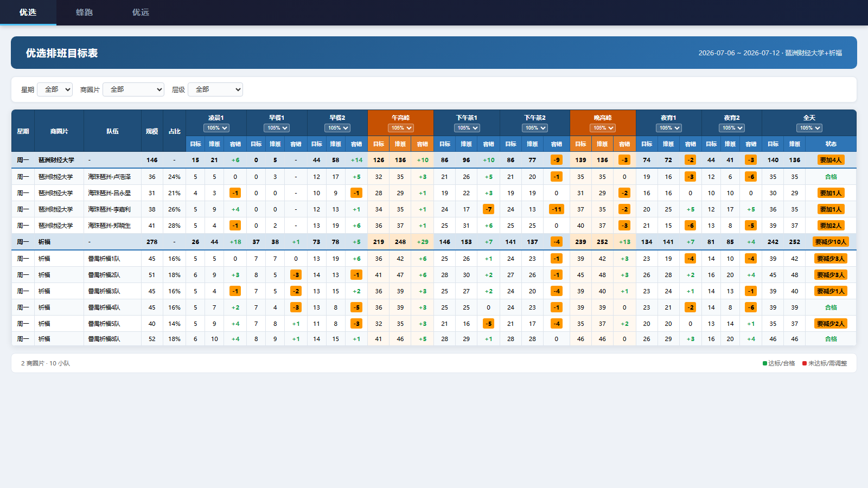The image size is (868, 488).
Task: Open the 星期 filter dropdown
Action: pyautogui.click(x=55, y=89)
